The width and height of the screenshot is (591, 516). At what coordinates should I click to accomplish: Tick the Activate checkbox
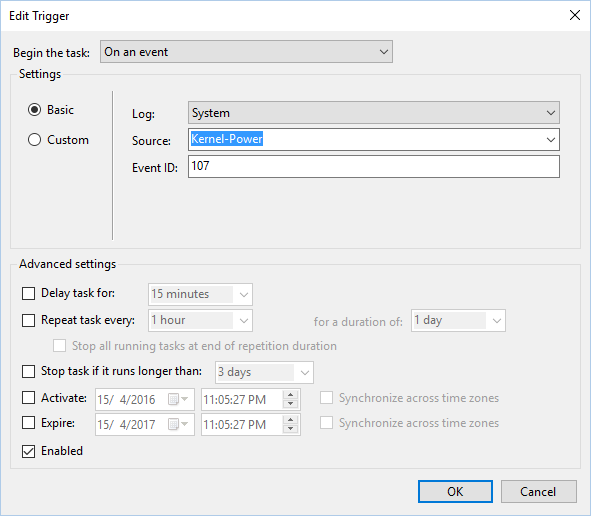29,398
